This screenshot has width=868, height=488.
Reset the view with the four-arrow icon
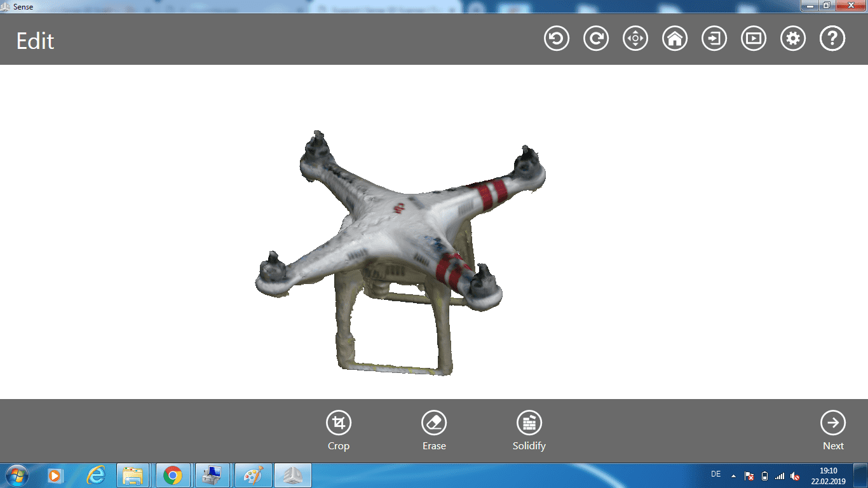click(x=635, y=39)
